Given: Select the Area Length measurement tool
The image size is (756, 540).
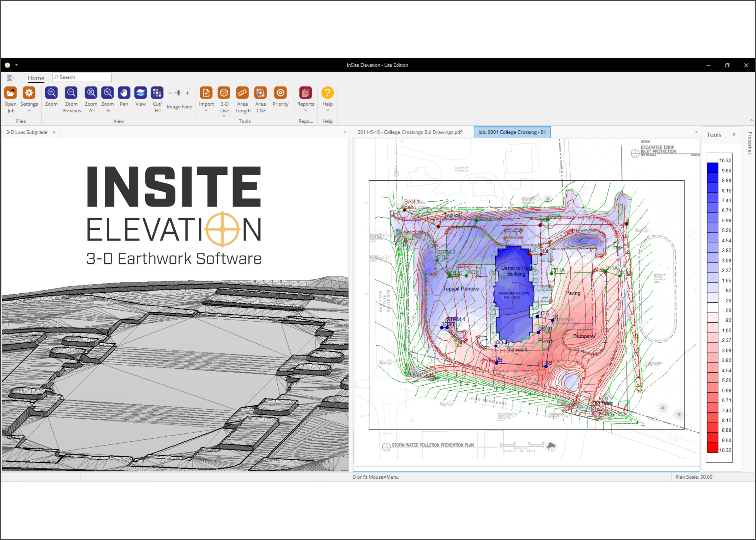Looking at the screenshot, I should coord(243,93).
